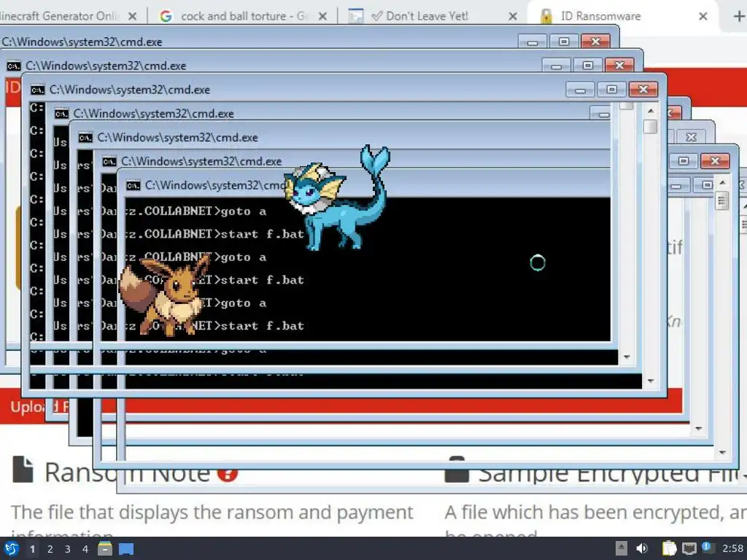
Task: Click the Vaporeon desktop pet sprite
Action: tap(337, 198)
